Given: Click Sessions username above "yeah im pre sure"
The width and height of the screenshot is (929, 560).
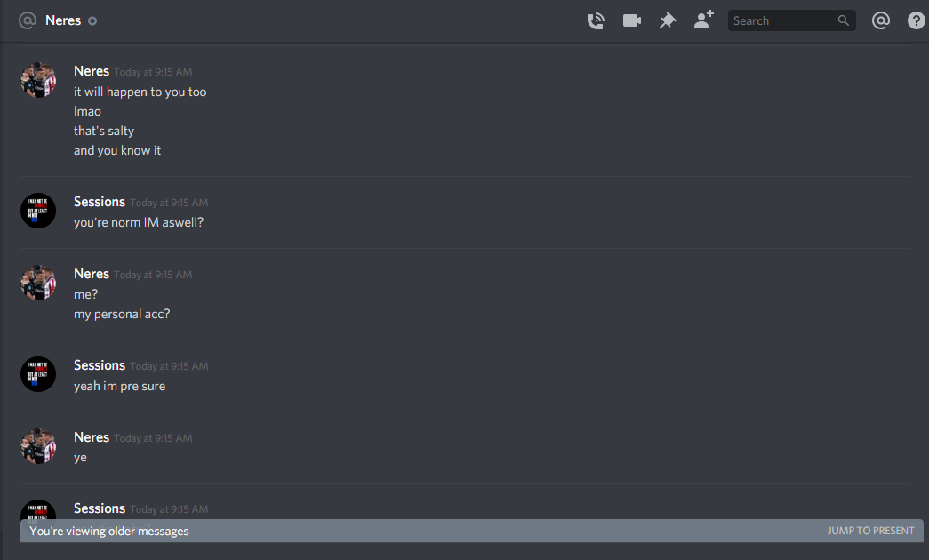Looking at the screenshot, I should [100, 365].
